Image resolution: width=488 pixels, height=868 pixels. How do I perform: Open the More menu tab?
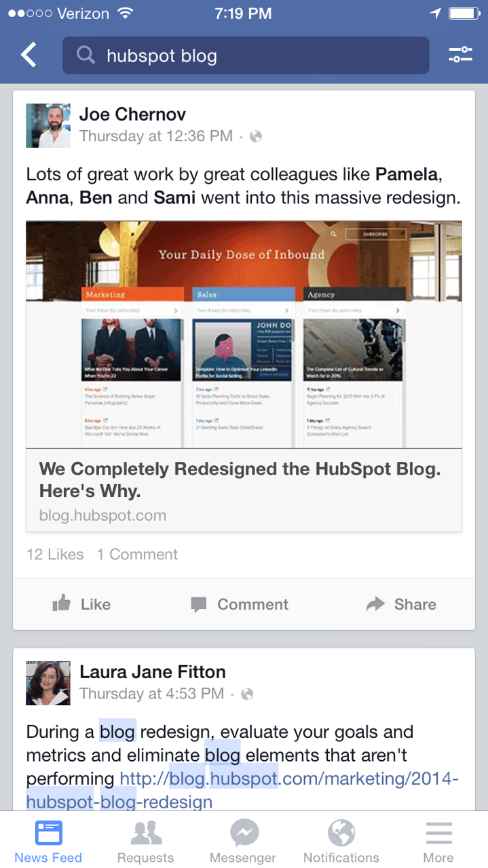coord(438,841)
